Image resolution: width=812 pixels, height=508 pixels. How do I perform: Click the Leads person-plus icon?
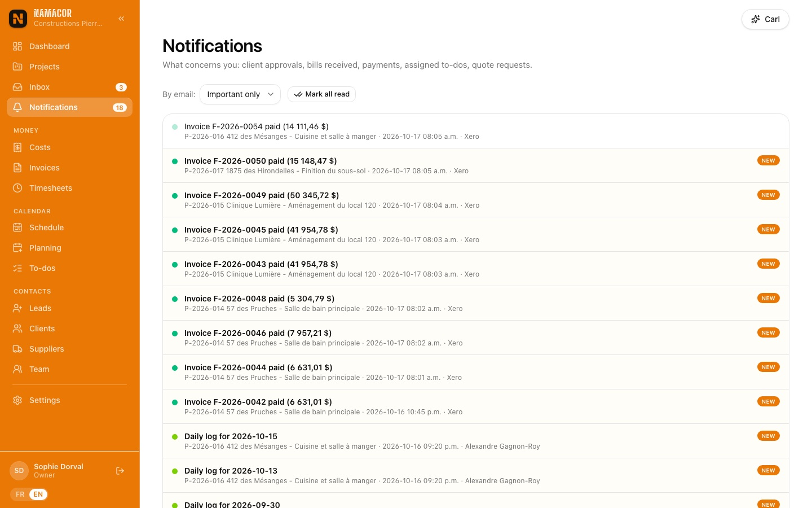(x=17, y=308)
